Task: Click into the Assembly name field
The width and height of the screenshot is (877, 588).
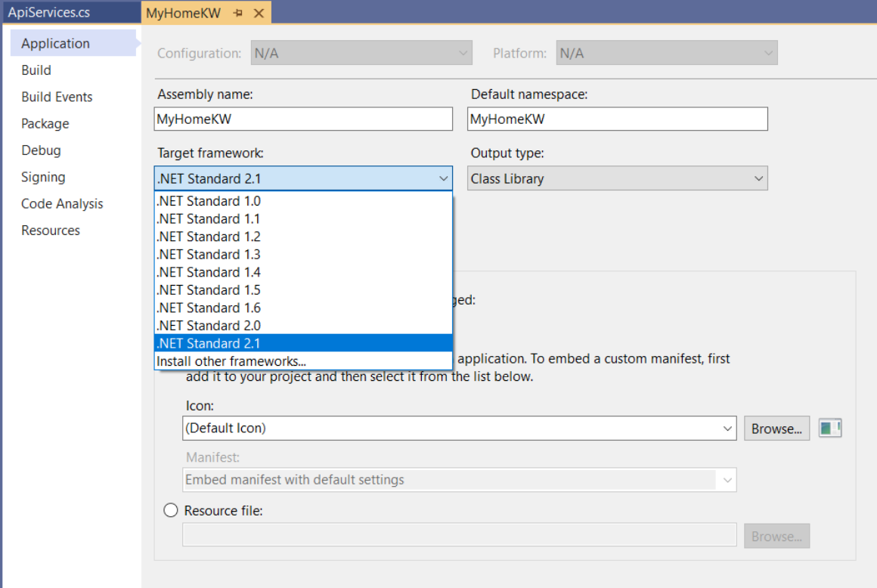Action: click(x=303, y=119)
